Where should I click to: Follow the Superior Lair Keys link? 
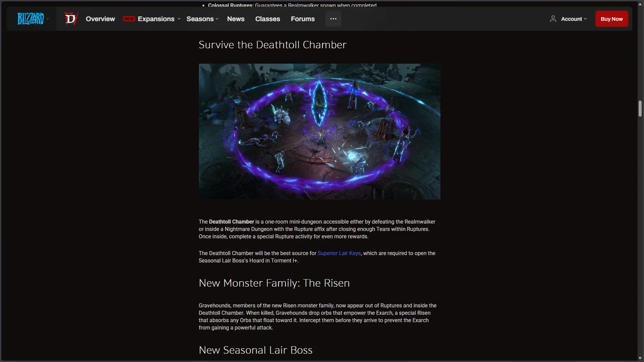click(x=339, y=253)
